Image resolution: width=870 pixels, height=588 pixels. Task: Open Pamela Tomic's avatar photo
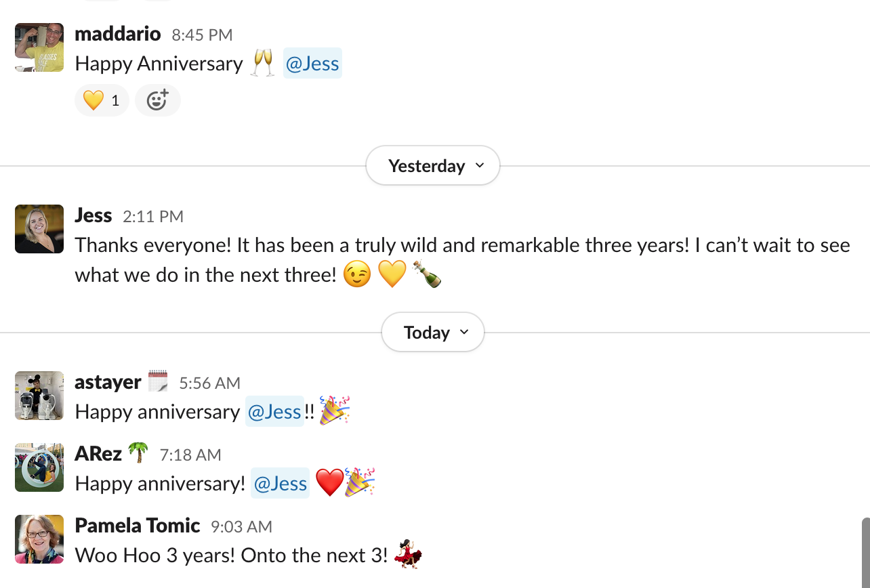click(x=39, y=539)
